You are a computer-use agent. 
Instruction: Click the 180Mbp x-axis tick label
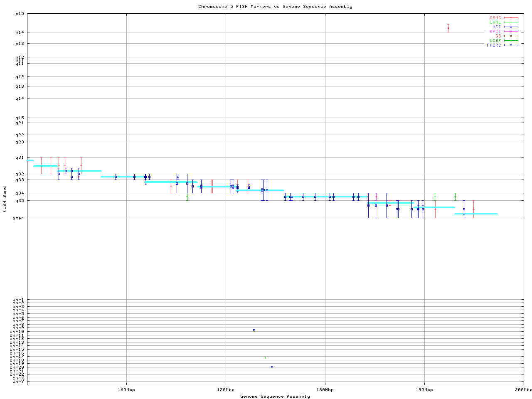pyautogui.click(x=325, y=390)
